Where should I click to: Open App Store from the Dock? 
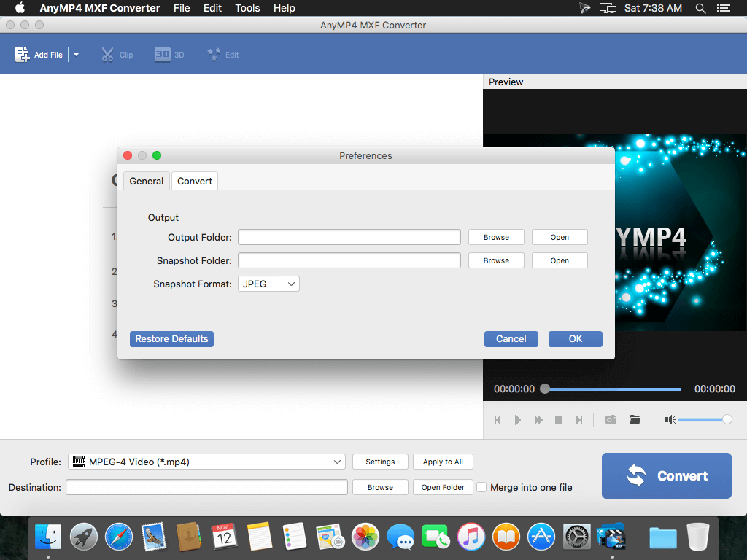point(541,537)
